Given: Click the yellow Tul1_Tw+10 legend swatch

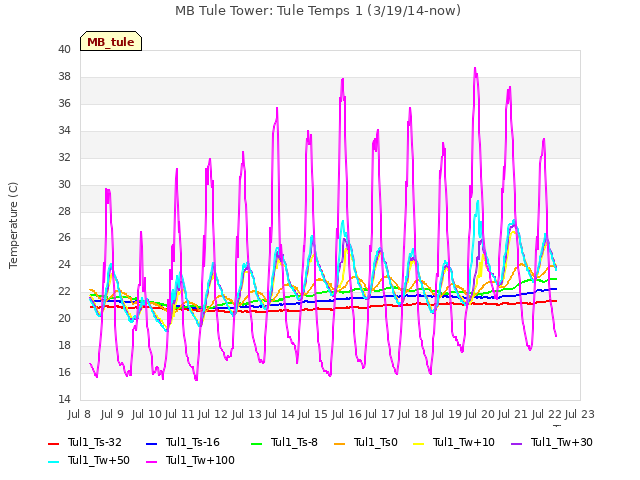Looking at the screenshot, I should (419, 444).
